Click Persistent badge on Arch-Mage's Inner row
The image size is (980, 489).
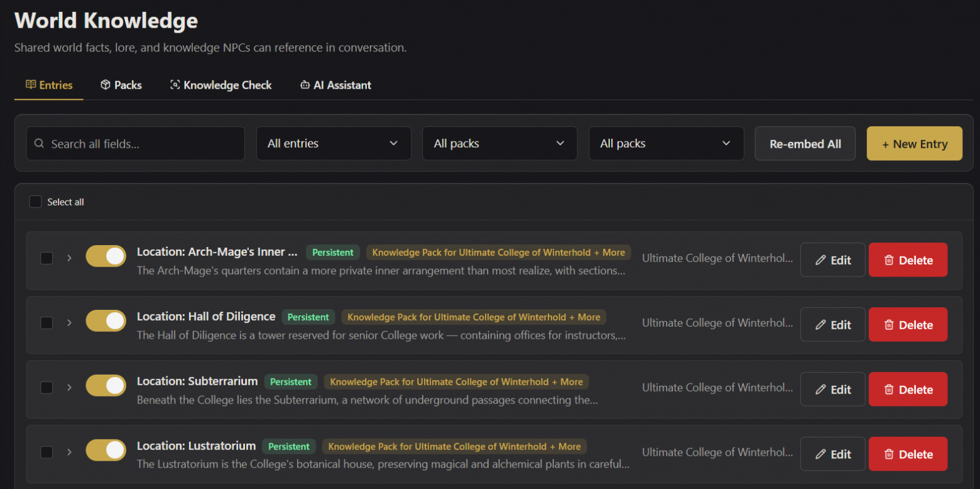tap(333, 252)
